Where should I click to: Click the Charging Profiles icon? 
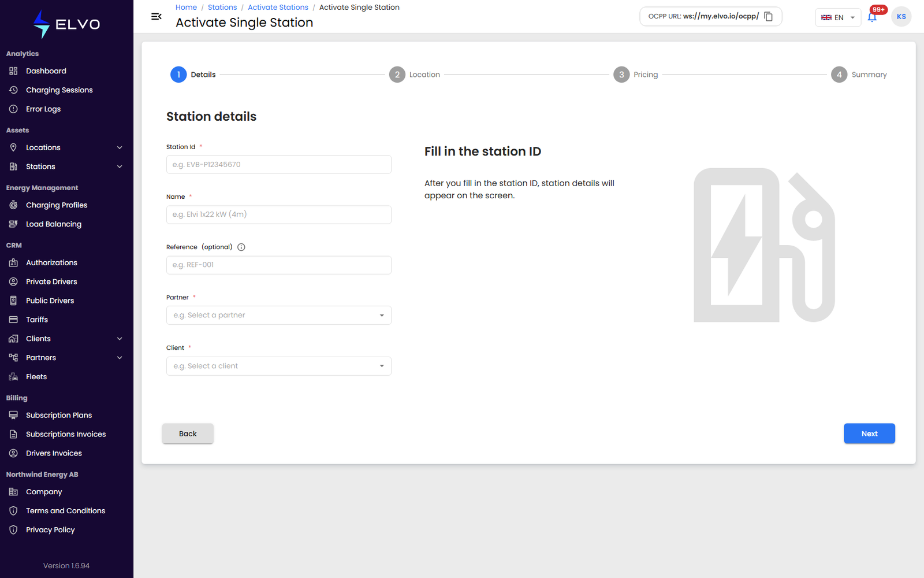point(13,205)
